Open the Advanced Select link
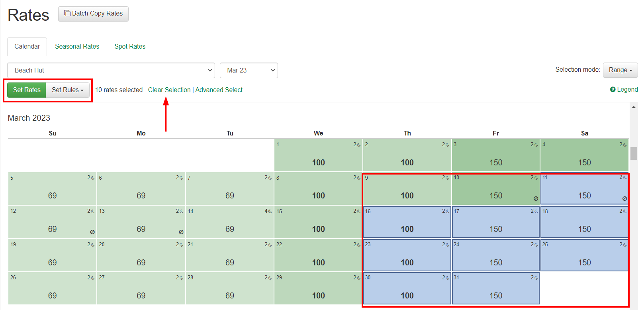Viewport: 644px width, 310px height. click(x=219, y=90)
